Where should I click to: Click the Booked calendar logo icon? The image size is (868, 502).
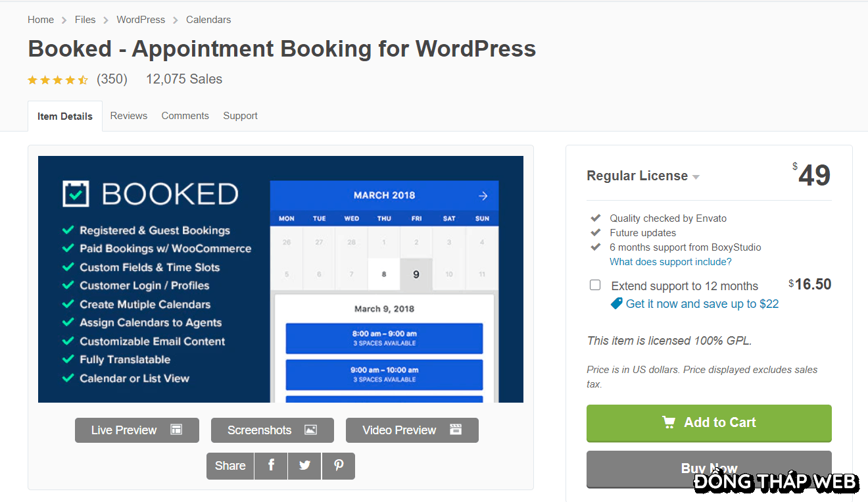[x=75, y=194]
